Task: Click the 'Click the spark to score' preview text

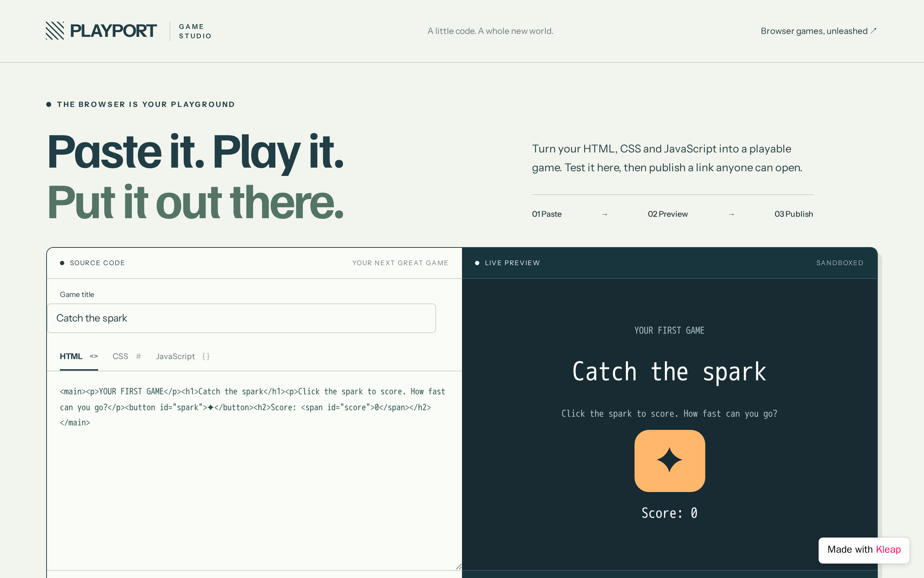Action: (x=669, y=414)
